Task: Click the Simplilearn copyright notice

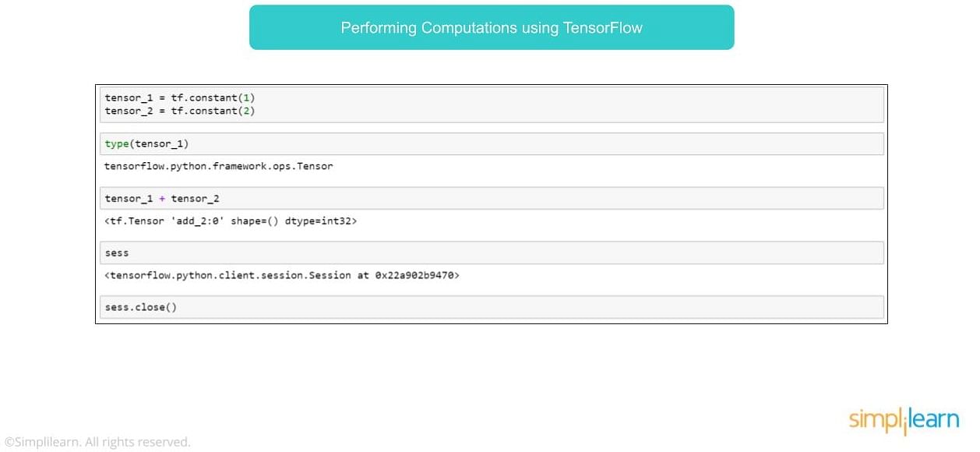Action: tap(97, 442)
